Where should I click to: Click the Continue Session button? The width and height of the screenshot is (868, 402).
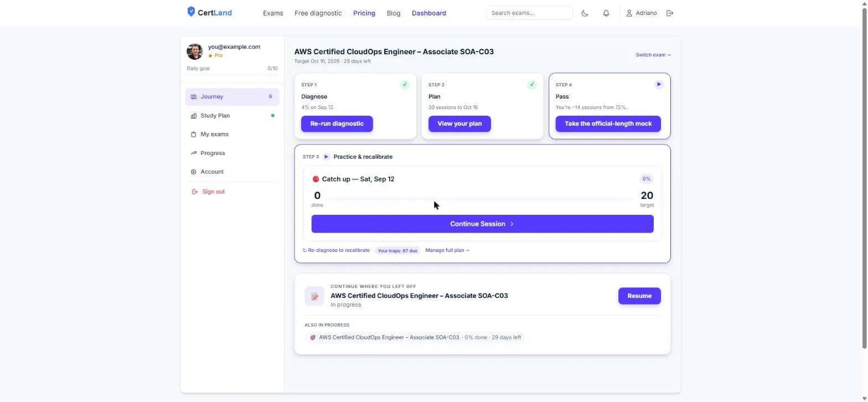coord(483,224)
